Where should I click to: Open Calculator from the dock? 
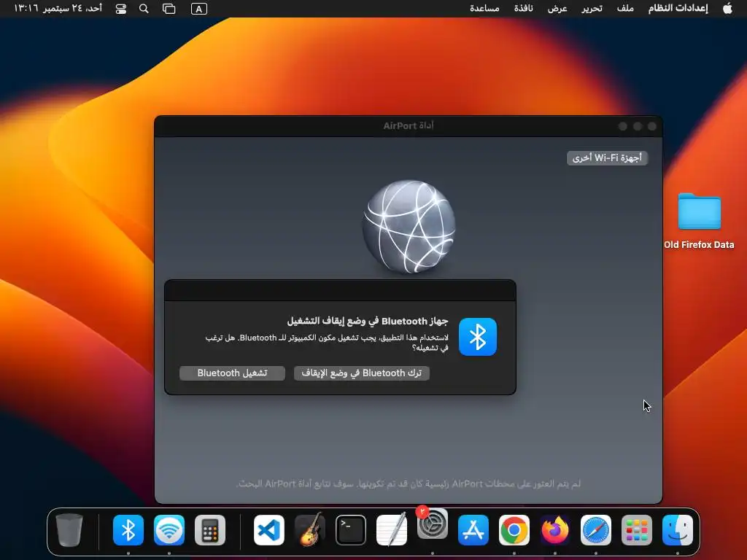tap(210, 530)
